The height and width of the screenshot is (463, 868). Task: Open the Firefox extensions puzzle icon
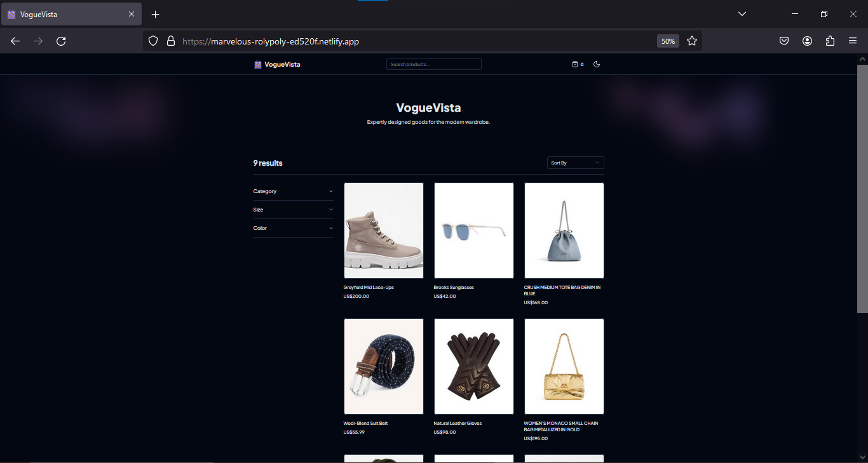(830, 41)
